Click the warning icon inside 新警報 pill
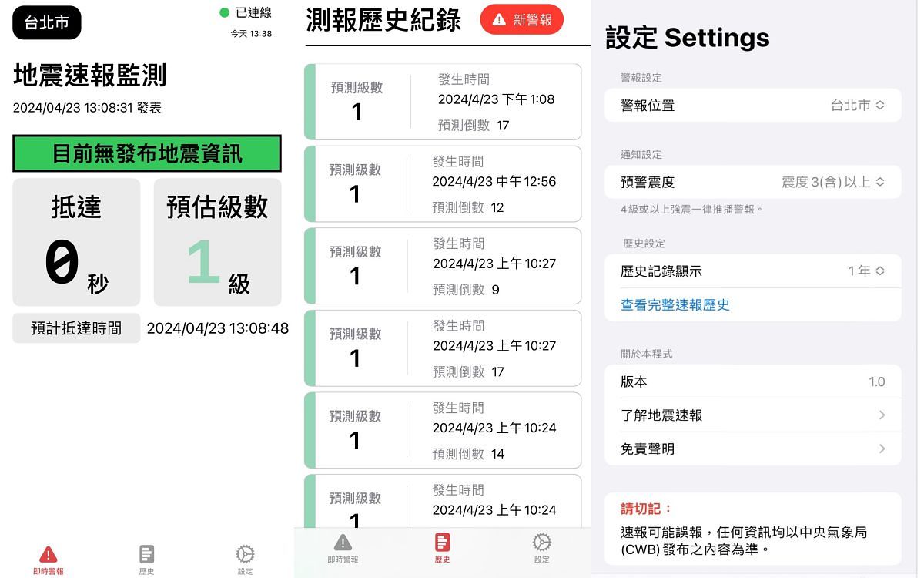Screen dimensions: 924x578 [x=499, y=20]
